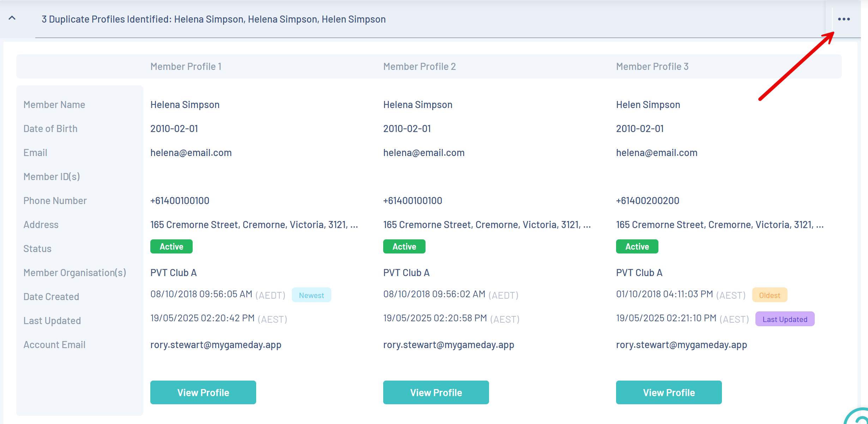
Task: Click Active status of Member Profile 2
Action: 404,246
